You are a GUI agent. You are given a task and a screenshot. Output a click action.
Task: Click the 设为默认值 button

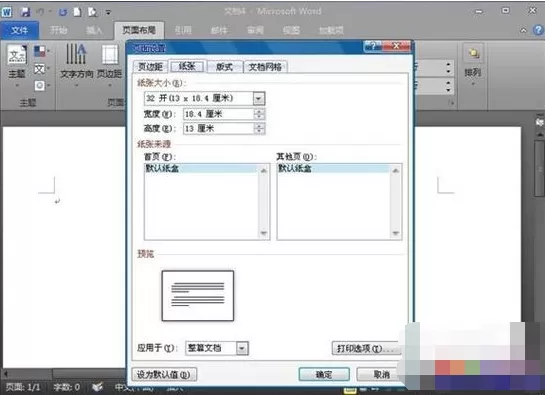(164, 374)
